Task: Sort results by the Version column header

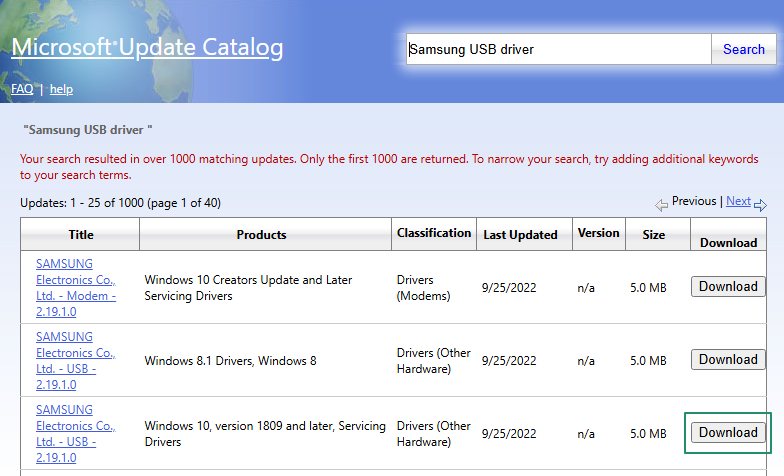Action: [598, 233]
